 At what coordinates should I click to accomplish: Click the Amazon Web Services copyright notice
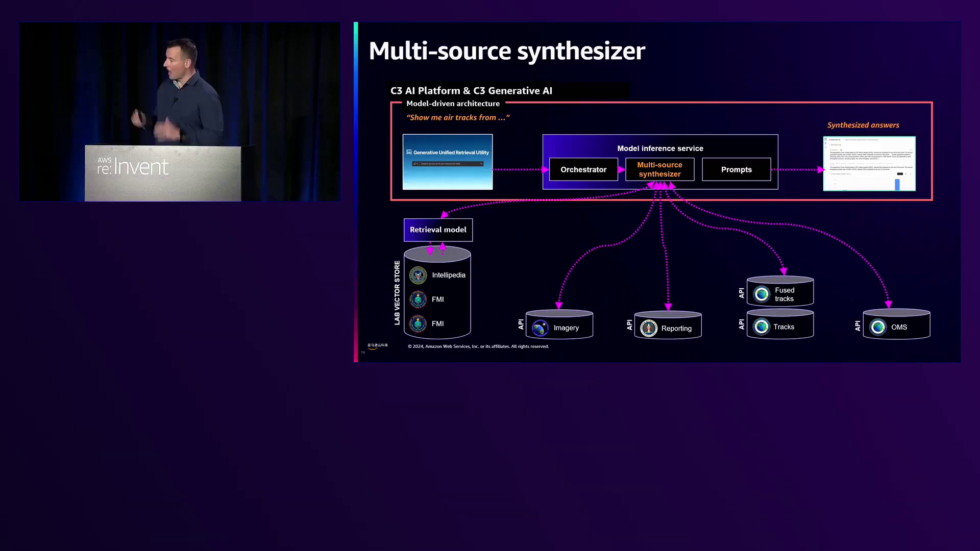478,346
